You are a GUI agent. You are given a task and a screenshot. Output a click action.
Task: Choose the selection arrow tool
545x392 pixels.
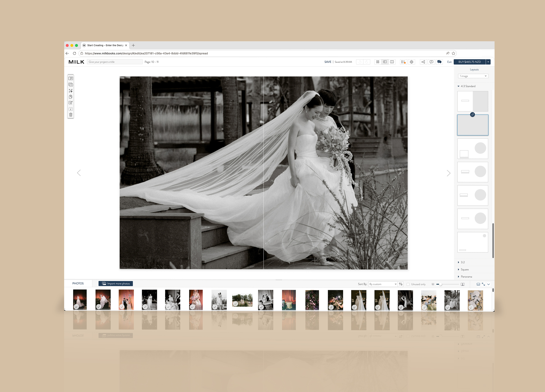click(x=71, y=91)
